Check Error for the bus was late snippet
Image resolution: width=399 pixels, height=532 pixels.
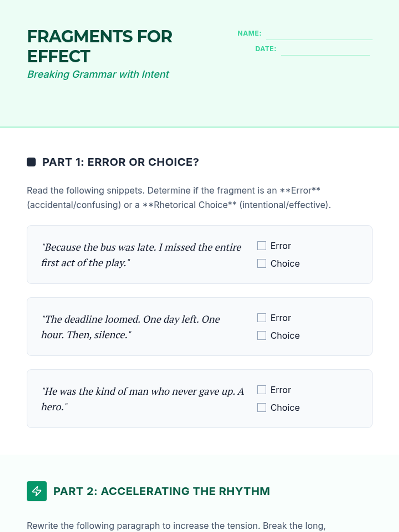pyautogui.click(x=262, y=246)
